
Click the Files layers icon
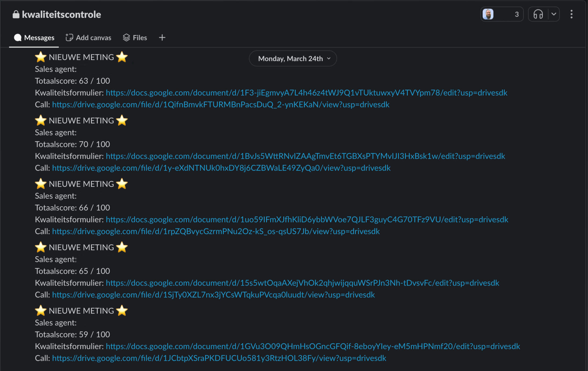pos(126,38)
